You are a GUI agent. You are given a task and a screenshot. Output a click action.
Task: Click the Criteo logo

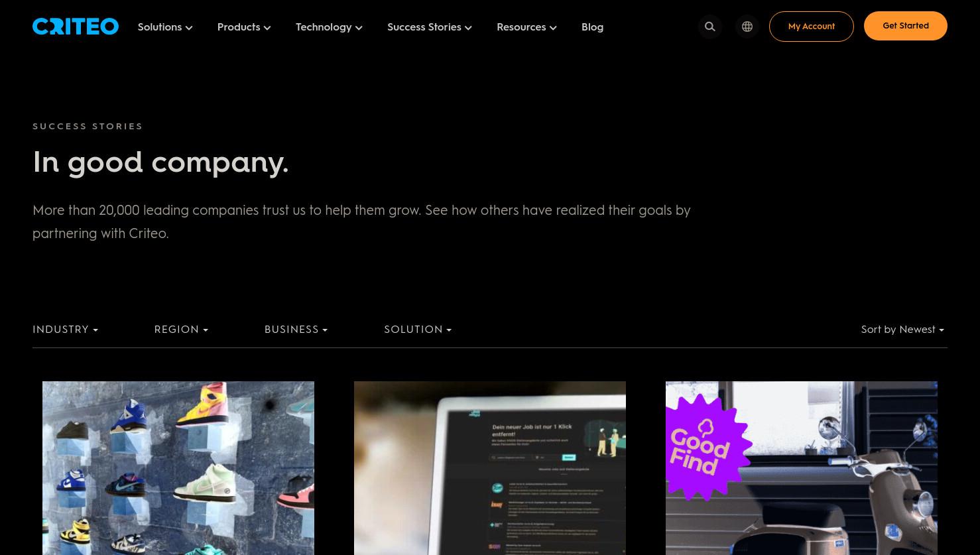point(76,27)
